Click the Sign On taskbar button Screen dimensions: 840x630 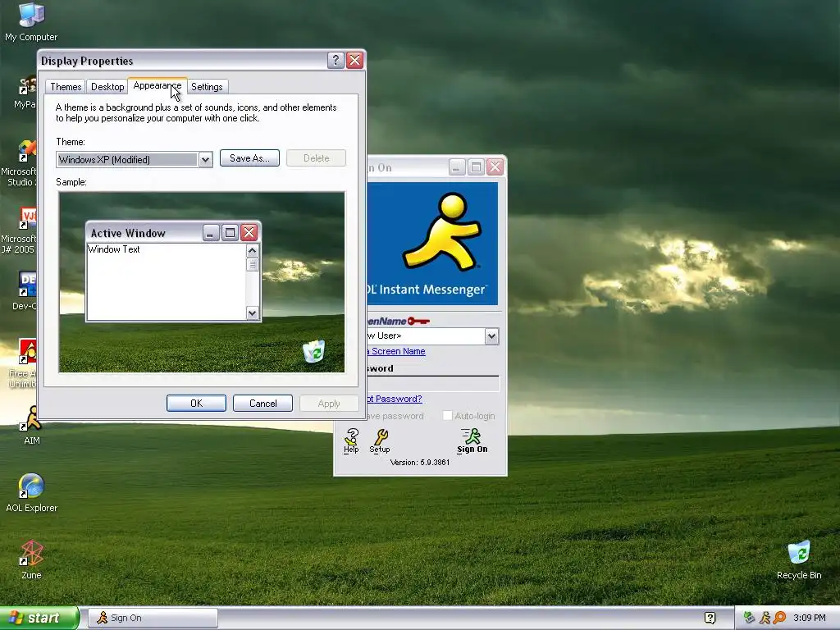pos(153,618)
